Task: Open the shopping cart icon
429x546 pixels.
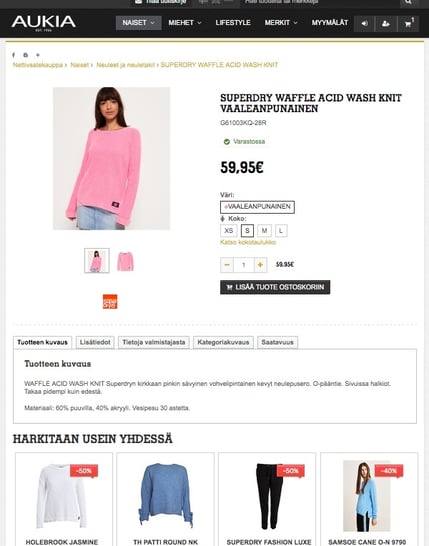Action: 408,24
